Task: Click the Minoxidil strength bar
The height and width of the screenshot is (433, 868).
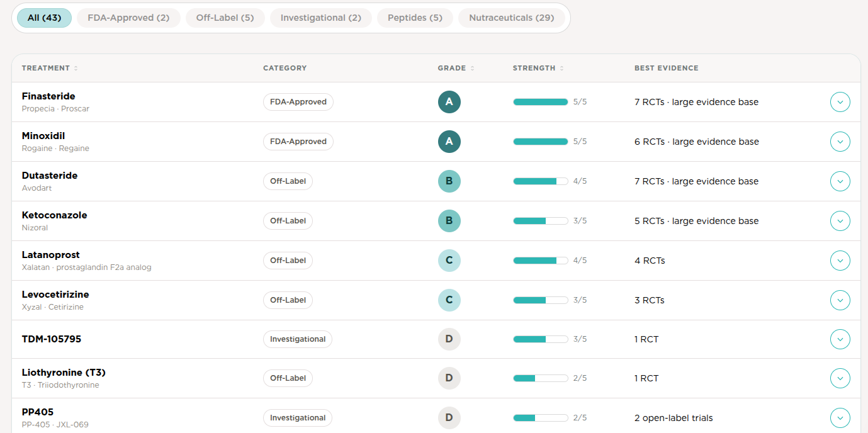Action: pyautogui.click(x=541, y=142)
